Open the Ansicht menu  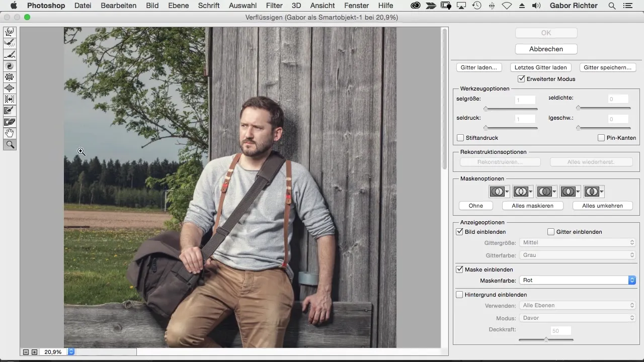point(323,6)
